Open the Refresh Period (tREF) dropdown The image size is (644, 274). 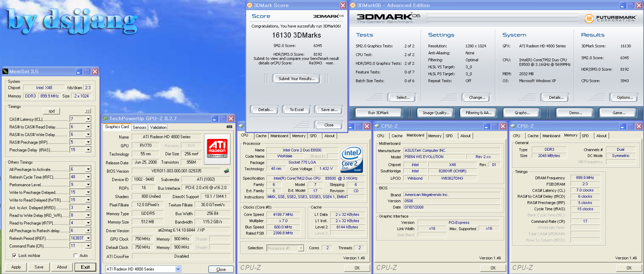(x=88, y=238)
